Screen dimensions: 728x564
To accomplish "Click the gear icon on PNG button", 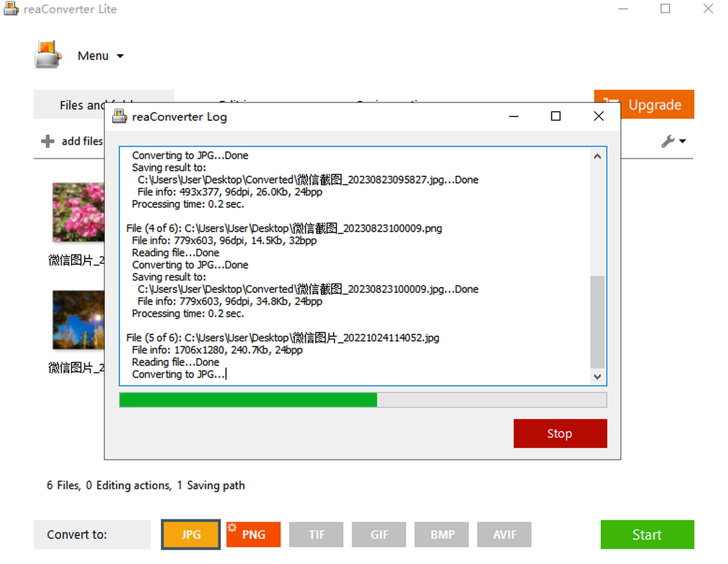I will pyautogui.click(x=232, y=527).
